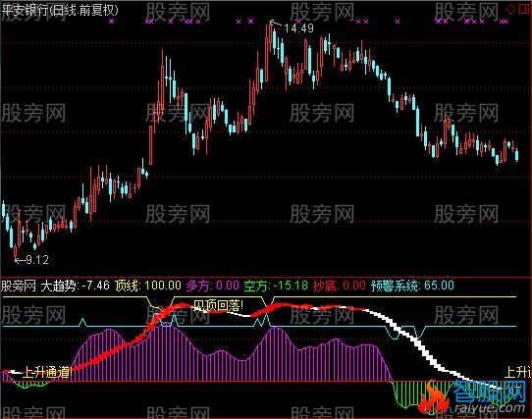532x419 pixels.
Task: Select the 空方 indicator value -15.18
Action: [x=291, y=286]
